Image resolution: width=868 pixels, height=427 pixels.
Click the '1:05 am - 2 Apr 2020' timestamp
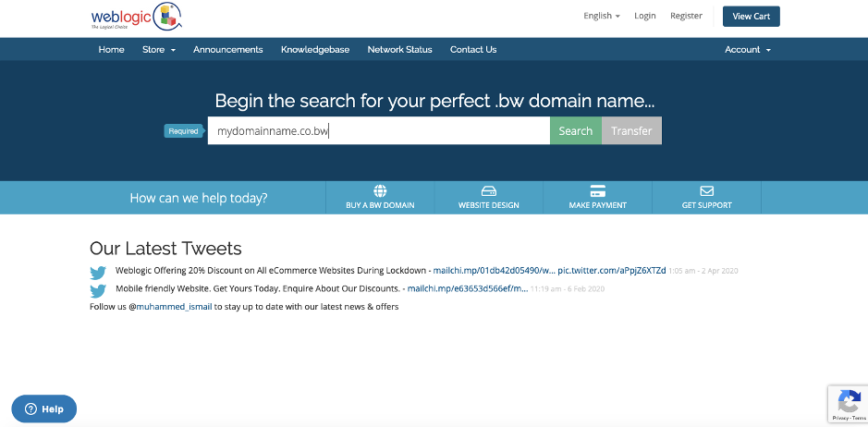click(703, 272)
